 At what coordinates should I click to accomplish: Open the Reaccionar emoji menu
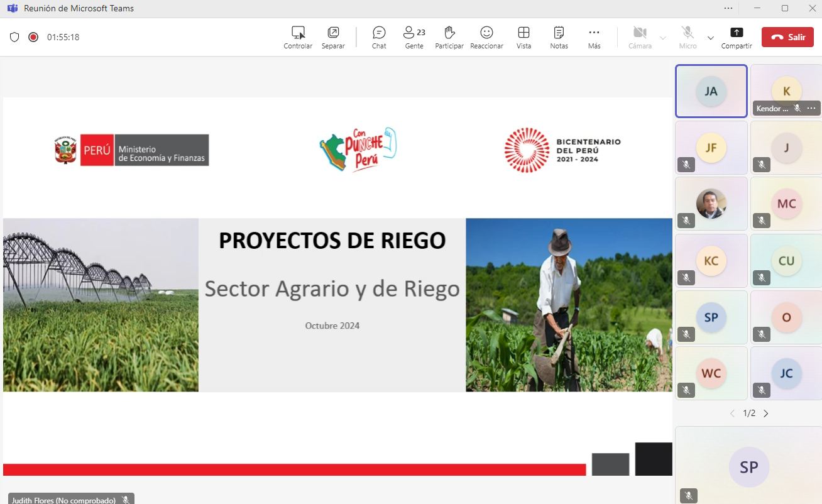pos(486,37)
